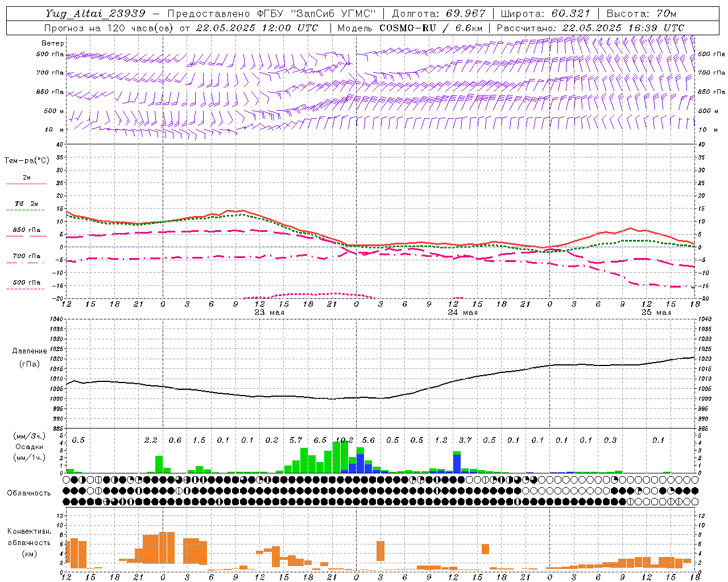Click the 23 мая date label
This screenshot has height=582, width=728.
click(270, 313)
